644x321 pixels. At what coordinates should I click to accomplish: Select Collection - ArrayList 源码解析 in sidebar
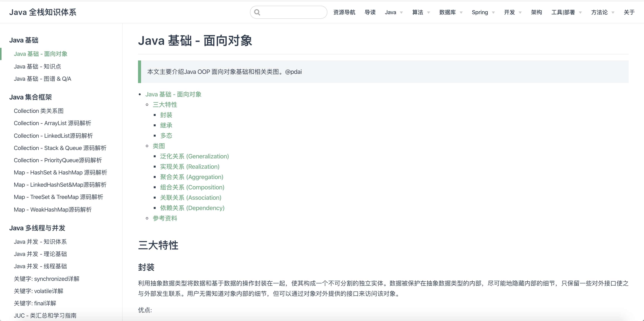[x=53, y=123]
